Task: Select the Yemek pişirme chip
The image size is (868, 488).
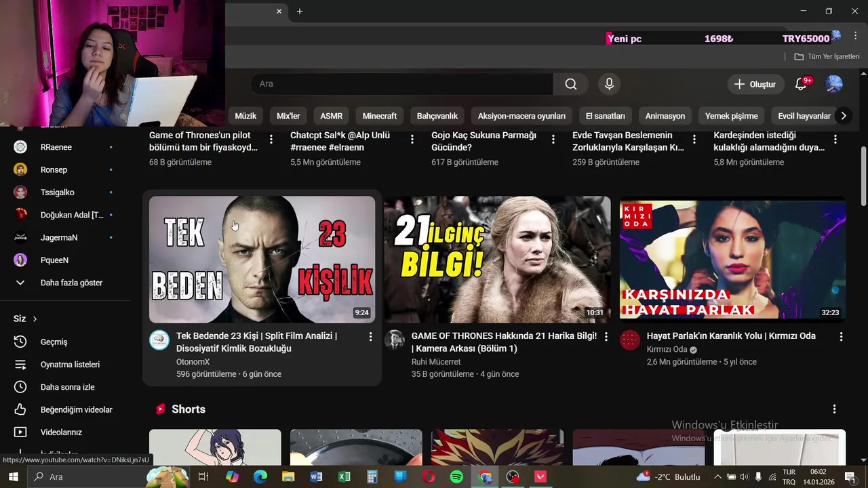Action: (732, 116)
